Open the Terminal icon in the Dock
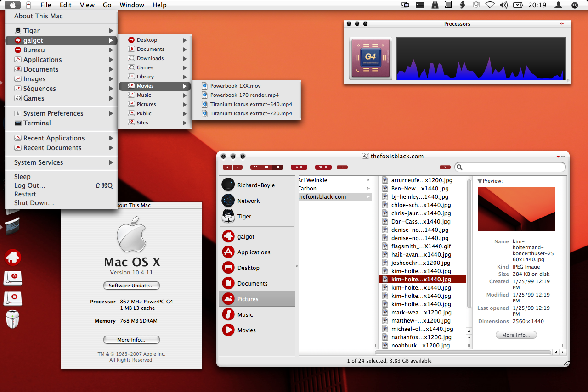This screenshot has width=588, height=392. [x=13, y=226]
